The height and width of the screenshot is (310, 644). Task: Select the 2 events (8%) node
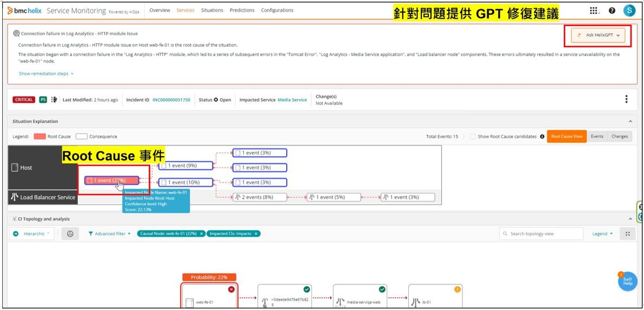(x=260, y=197)
